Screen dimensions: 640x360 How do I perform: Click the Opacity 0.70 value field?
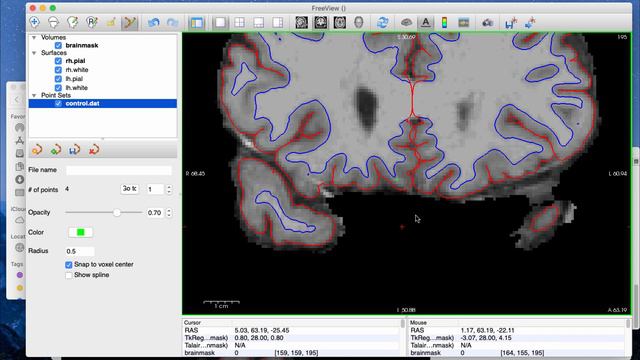(155, 213)
